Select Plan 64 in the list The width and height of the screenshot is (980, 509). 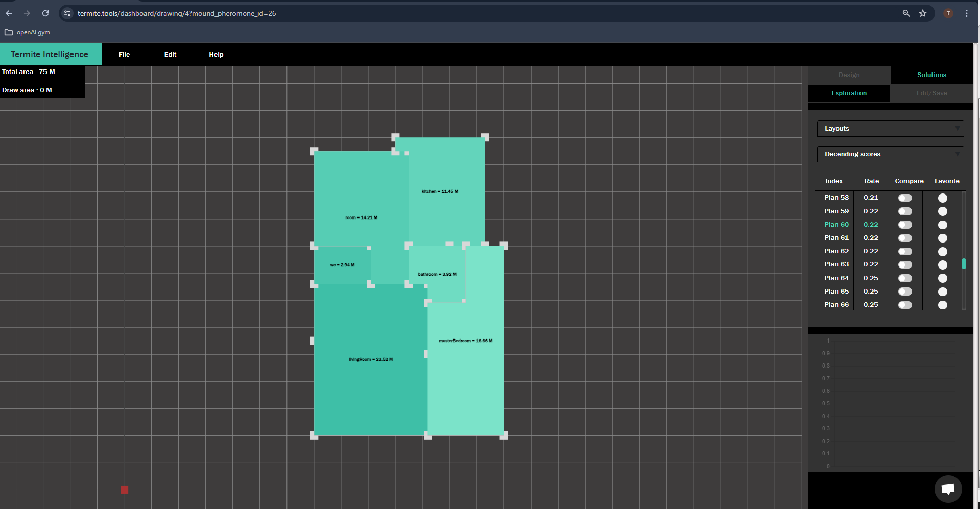[836, 278]
